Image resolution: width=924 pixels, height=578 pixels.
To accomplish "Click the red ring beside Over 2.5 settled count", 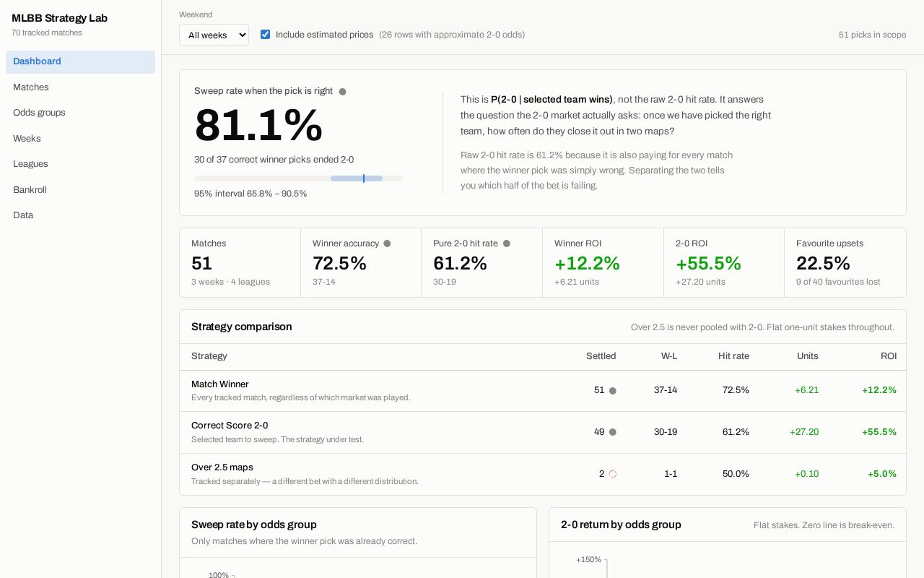I will pos(613,474).
